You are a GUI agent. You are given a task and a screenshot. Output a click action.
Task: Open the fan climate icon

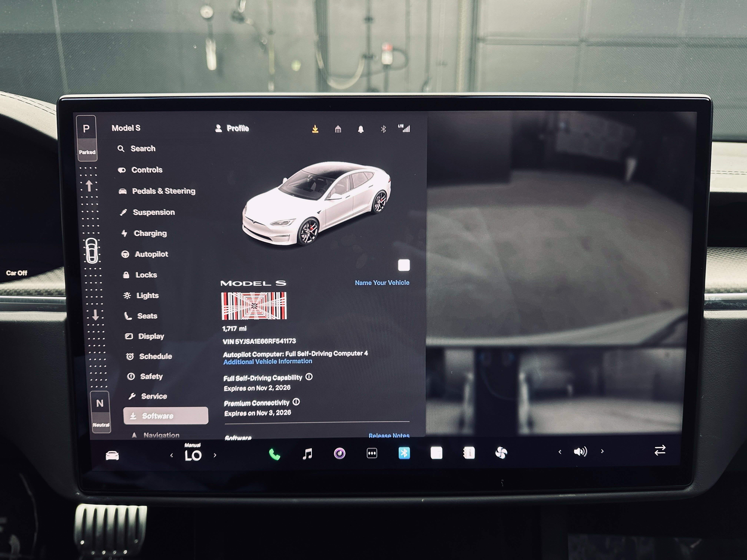point(501,453)
